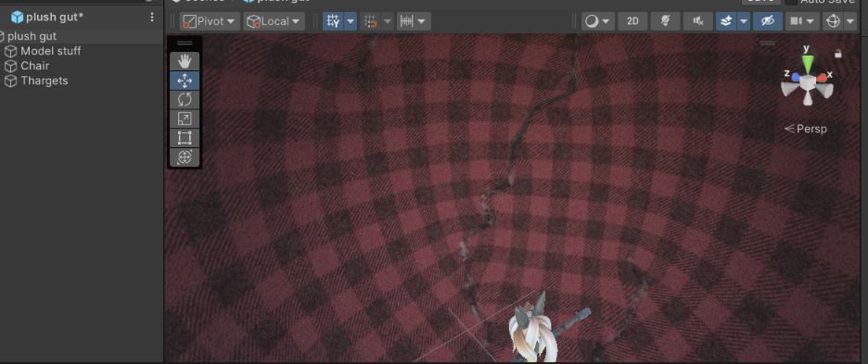Select Thargets in the hierarchy
Viewport: 868px width, 364px height.
(x=45, y=81)
